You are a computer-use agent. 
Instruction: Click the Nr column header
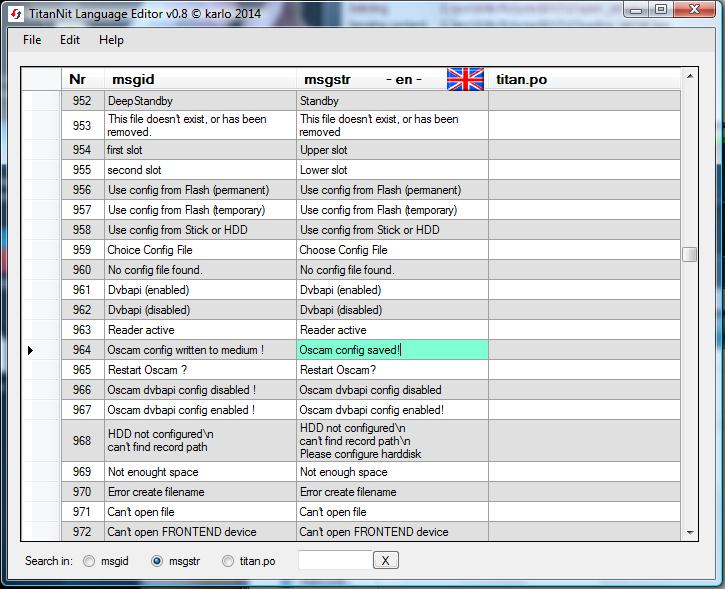pyautogui.click(x=78, y=79)
